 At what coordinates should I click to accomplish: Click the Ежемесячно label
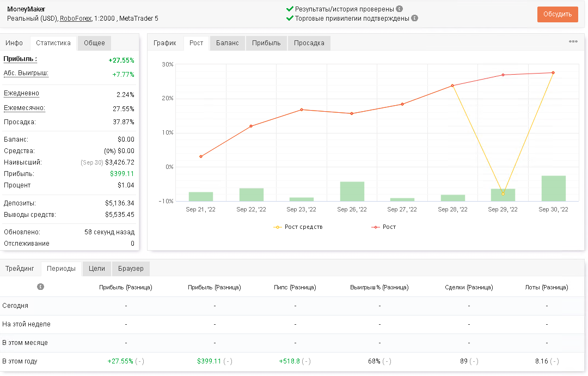point(24,108)
